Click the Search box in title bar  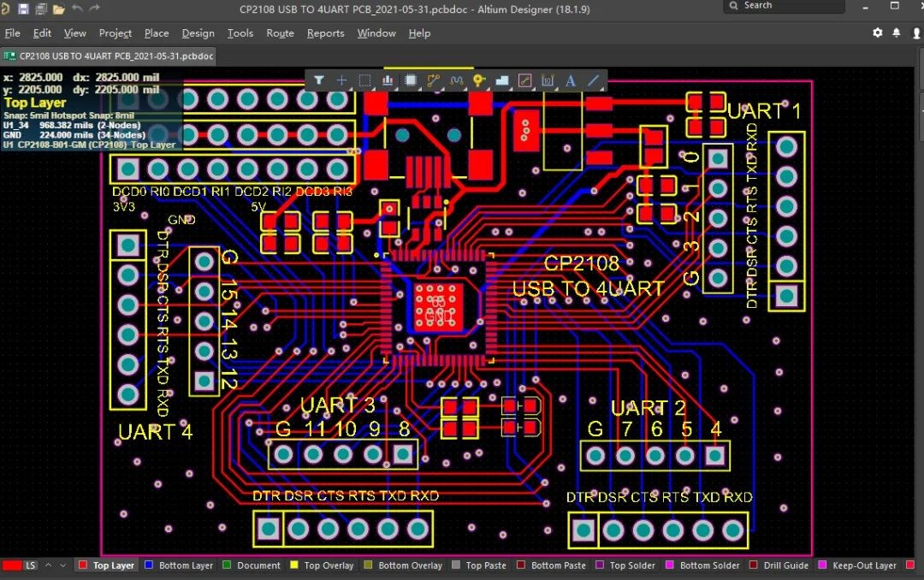click(784, 6)
